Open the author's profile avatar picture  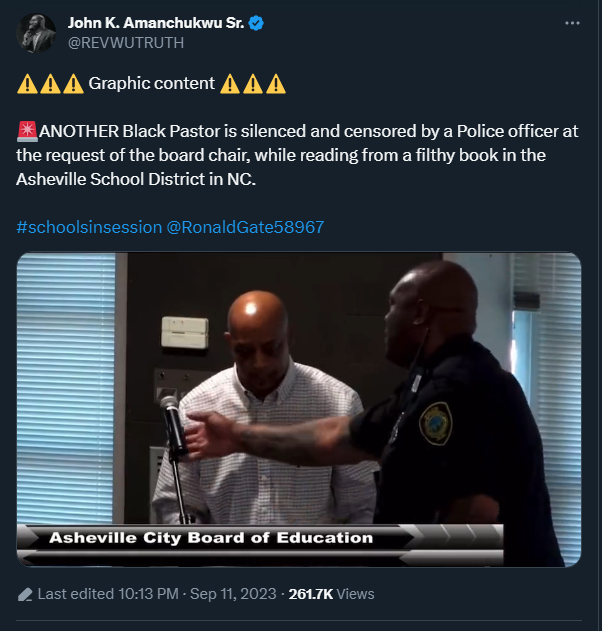coord(36,33)
